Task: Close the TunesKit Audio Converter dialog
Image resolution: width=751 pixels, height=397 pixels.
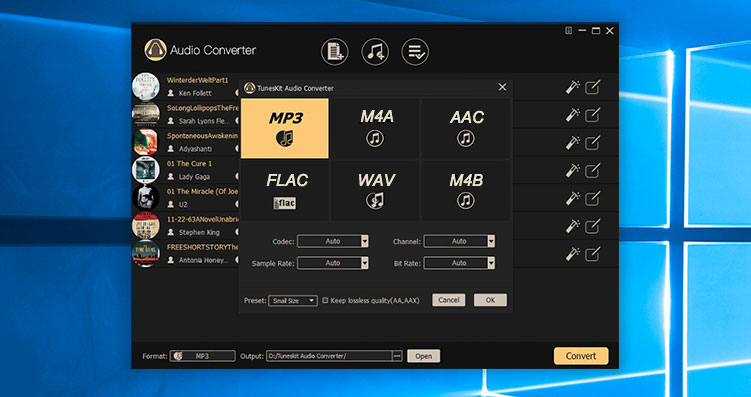Action: 502,87
